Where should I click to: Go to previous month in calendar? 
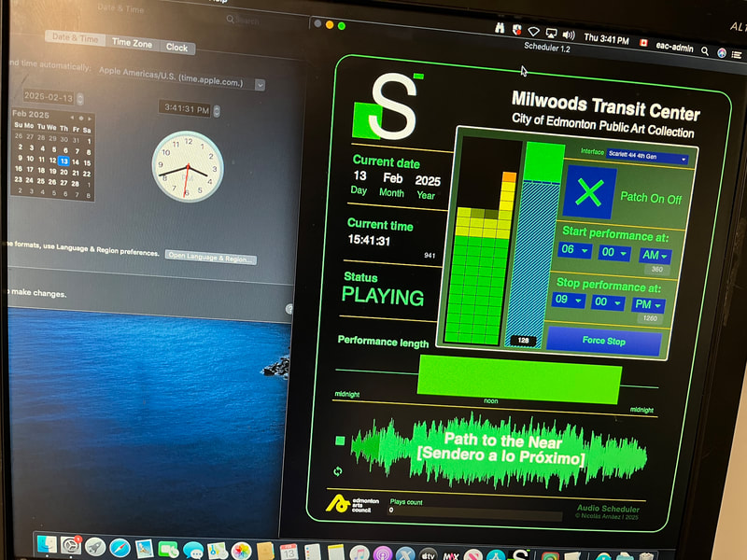click(72, 118)
